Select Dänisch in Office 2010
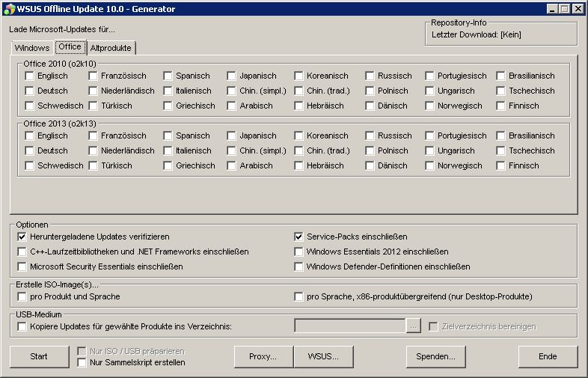This screenshot has height=378, width=588. [x=370, y=106]
